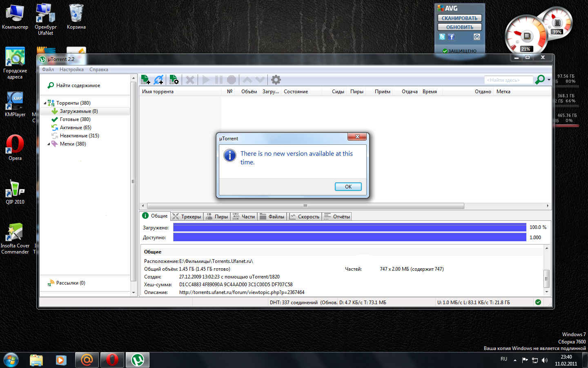Click the green network status icon
The width and height of the screenshot is (588, 368).
click(x=538, y=302)
